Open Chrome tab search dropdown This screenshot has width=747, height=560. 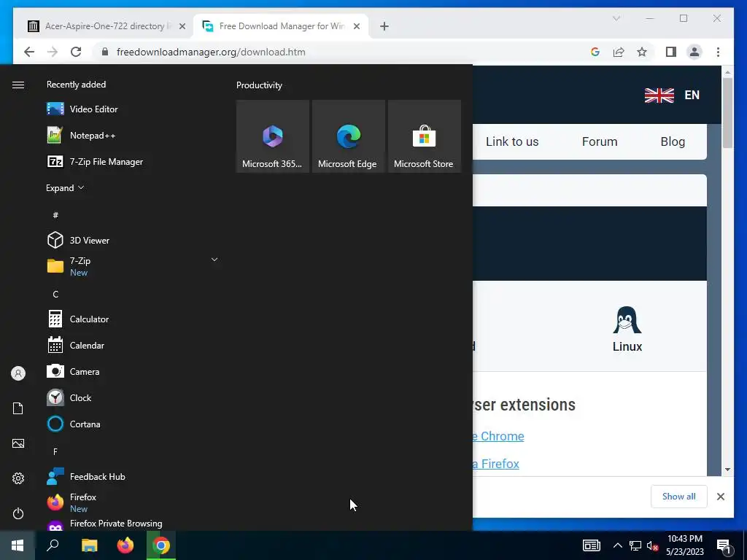pos(616,18)
